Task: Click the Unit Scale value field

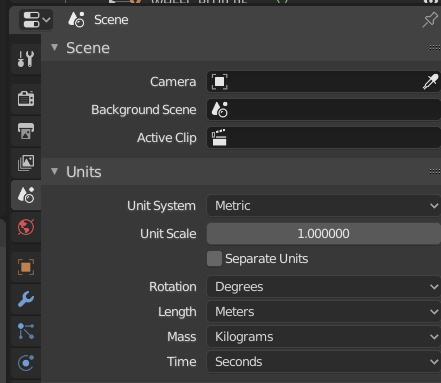Action: pos(324,234)
